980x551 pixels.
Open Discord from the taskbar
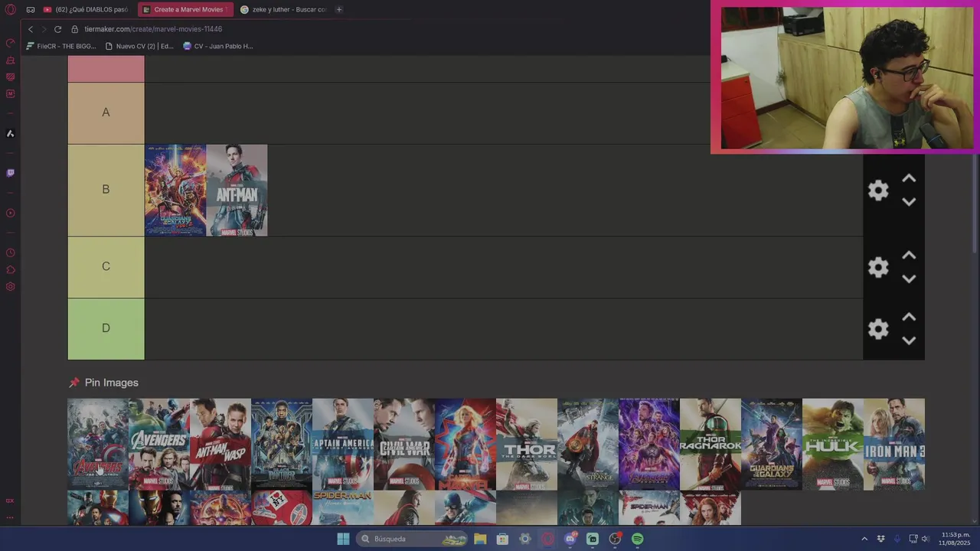click(570, 539)
